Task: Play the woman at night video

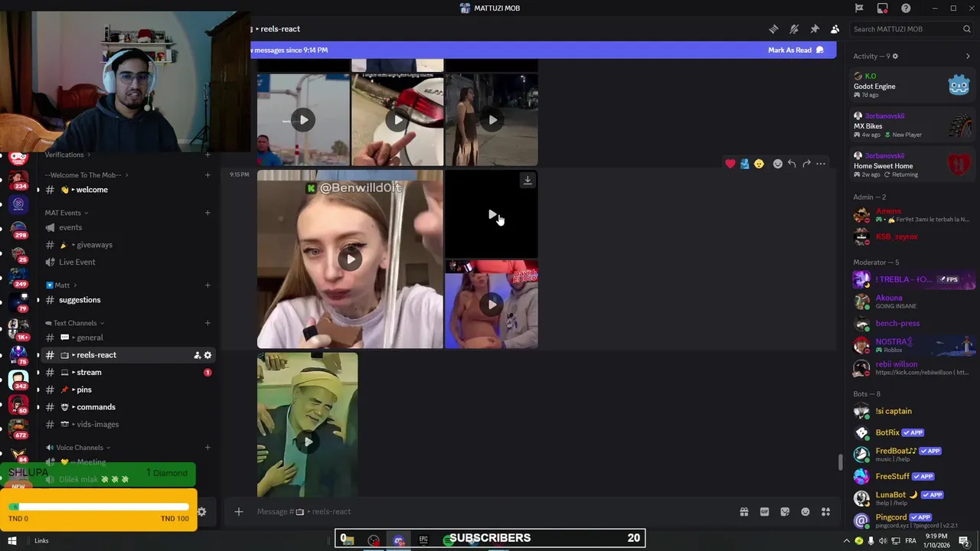Action: pos(492,120)
